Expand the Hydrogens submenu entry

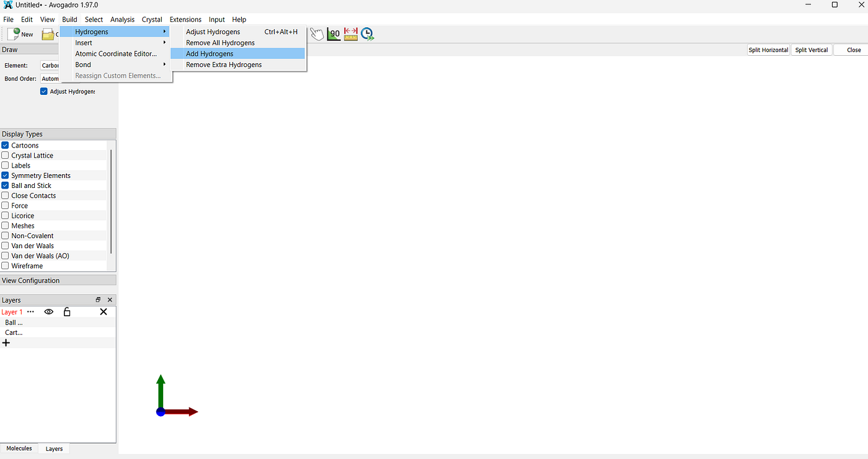pyautogui.click(x=115, y=32)
